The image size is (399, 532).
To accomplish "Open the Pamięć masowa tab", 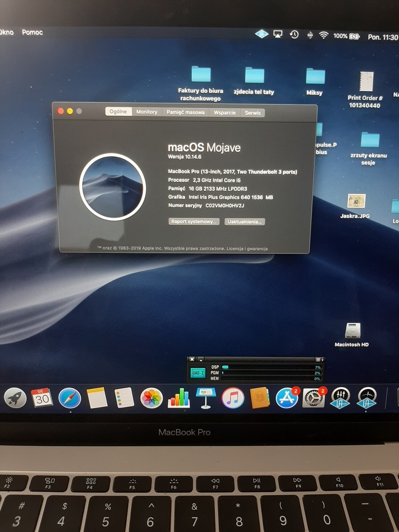I will pos(185,112).
